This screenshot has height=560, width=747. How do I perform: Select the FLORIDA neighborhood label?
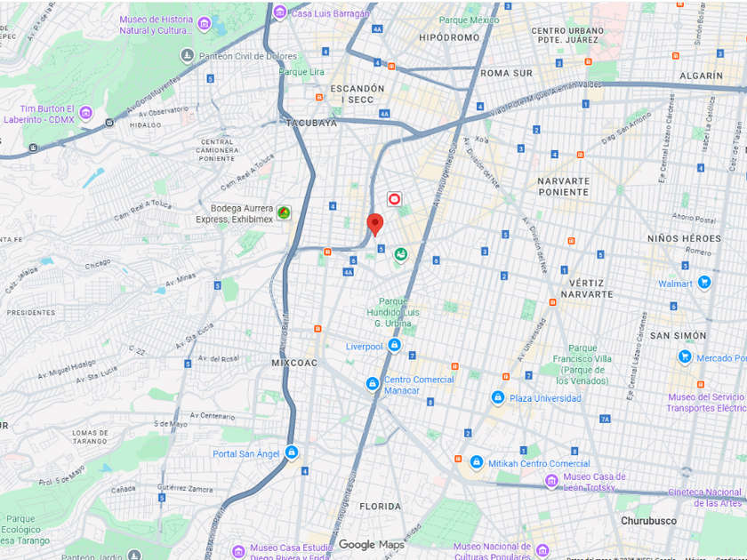click(381, 506)
